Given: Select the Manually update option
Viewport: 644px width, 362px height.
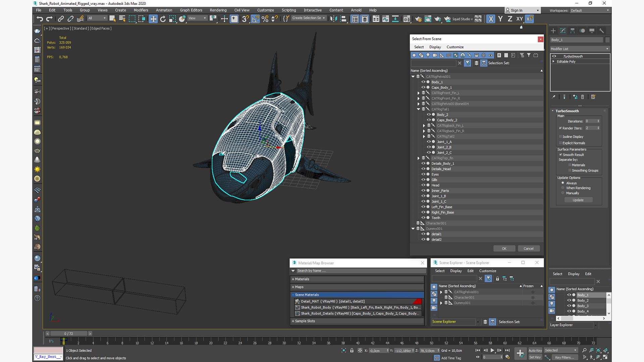Looking at the screenshot, I should pos(563,193).
